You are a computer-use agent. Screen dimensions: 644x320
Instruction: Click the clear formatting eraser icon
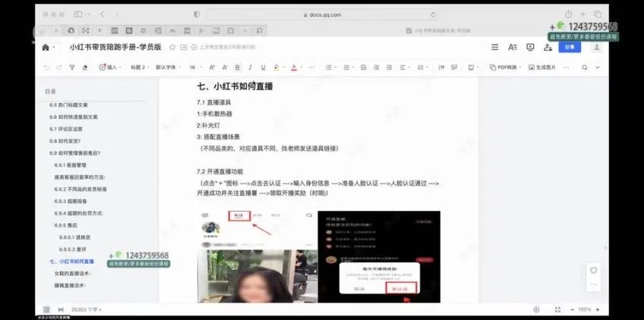tap(85, 67)
